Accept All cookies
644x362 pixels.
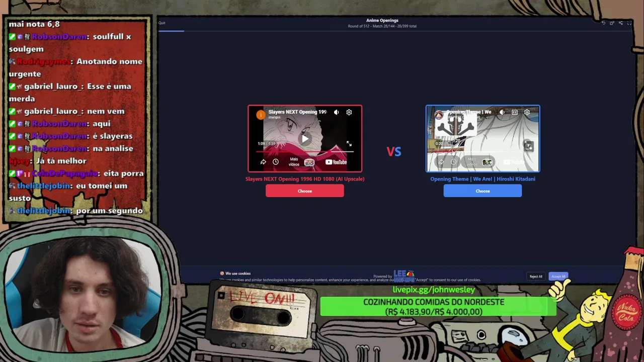(558, 277)
